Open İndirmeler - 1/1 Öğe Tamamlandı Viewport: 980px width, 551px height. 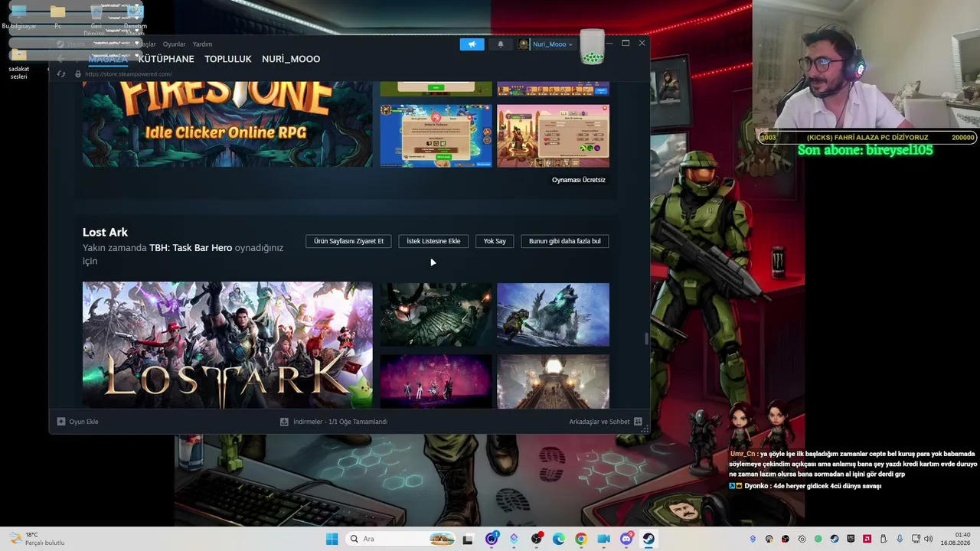click(340, 422)
